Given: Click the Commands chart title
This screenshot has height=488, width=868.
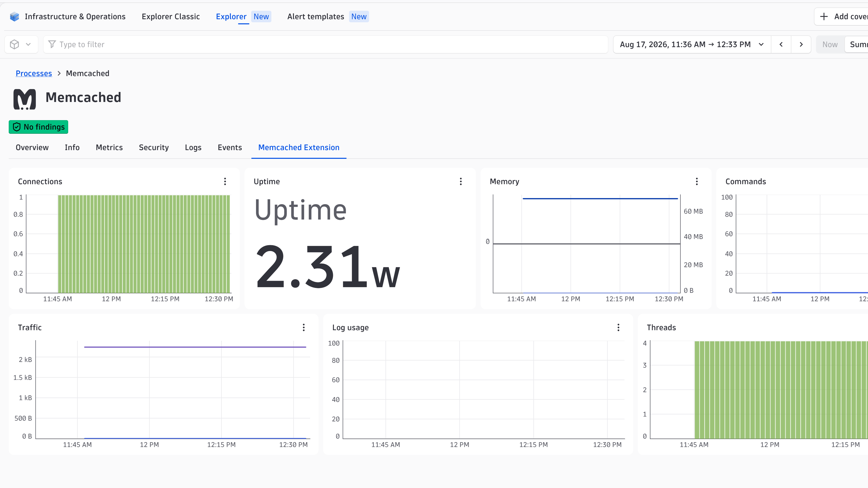Looking at the screenshot, I should (x=746, y=182).
